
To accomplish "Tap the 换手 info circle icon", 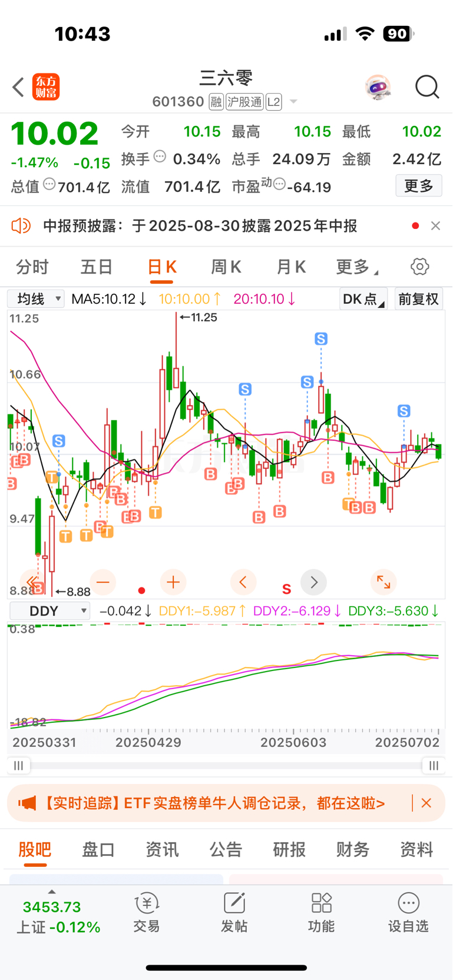I will point(160,157).
